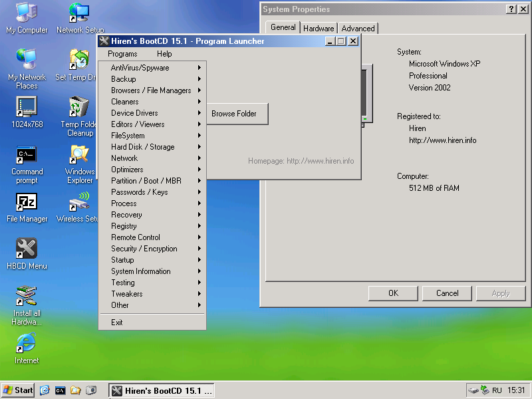This screenshot has height=399, width=532.
Task: Click the Browse Folder button
Action: pyautogui.click(x=237, y=114)
